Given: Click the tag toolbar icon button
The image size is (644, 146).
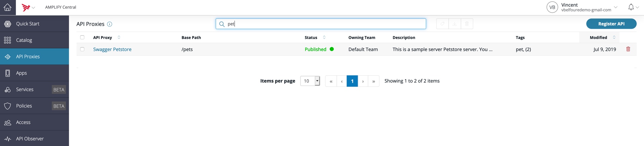Looking at the screenshot, I should tap(442, 24).
